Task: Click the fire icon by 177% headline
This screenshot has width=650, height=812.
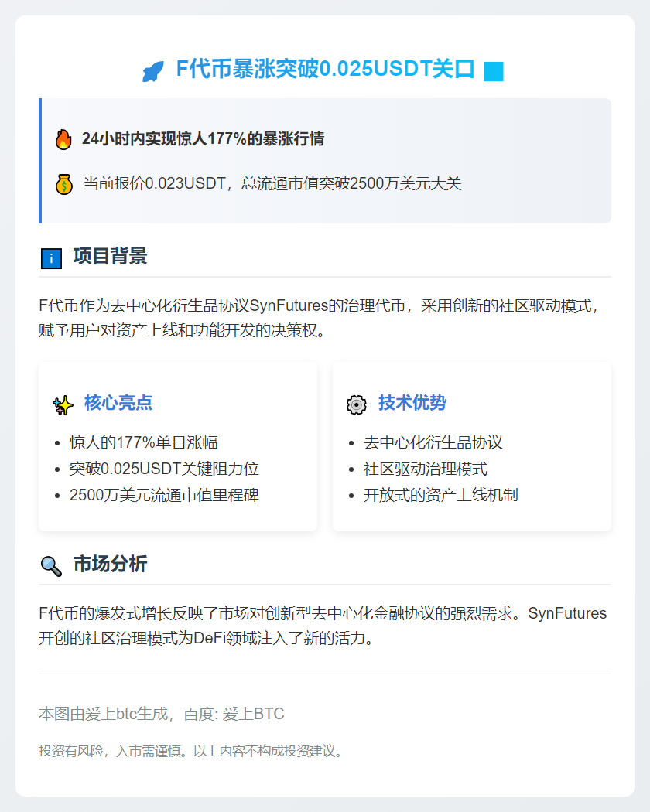Action: pos(63,139)
